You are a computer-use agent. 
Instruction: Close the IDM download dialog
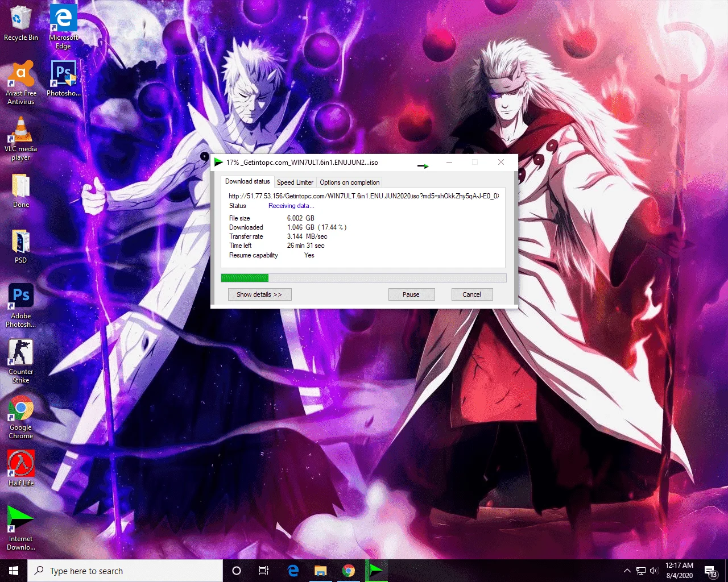coord(501,162)
